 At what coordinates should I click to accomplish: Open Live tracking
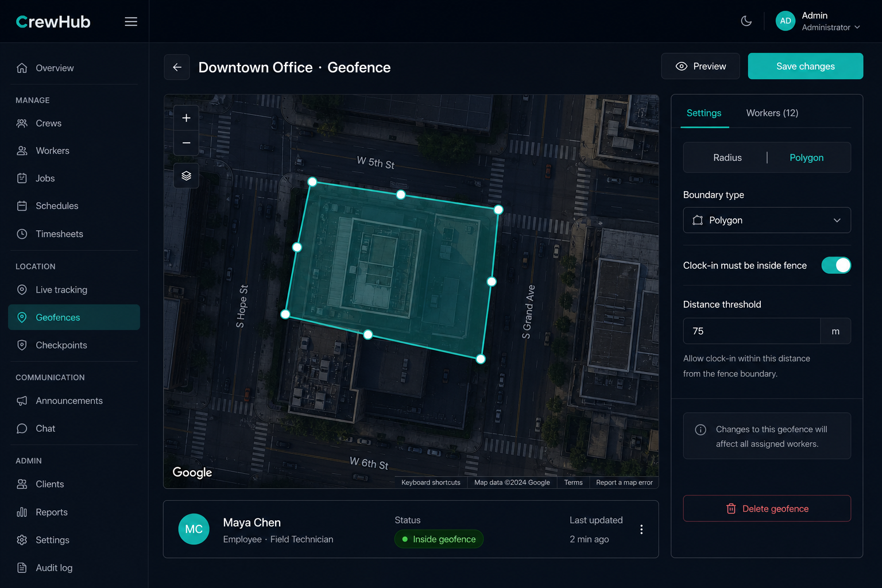pos(74,290)
